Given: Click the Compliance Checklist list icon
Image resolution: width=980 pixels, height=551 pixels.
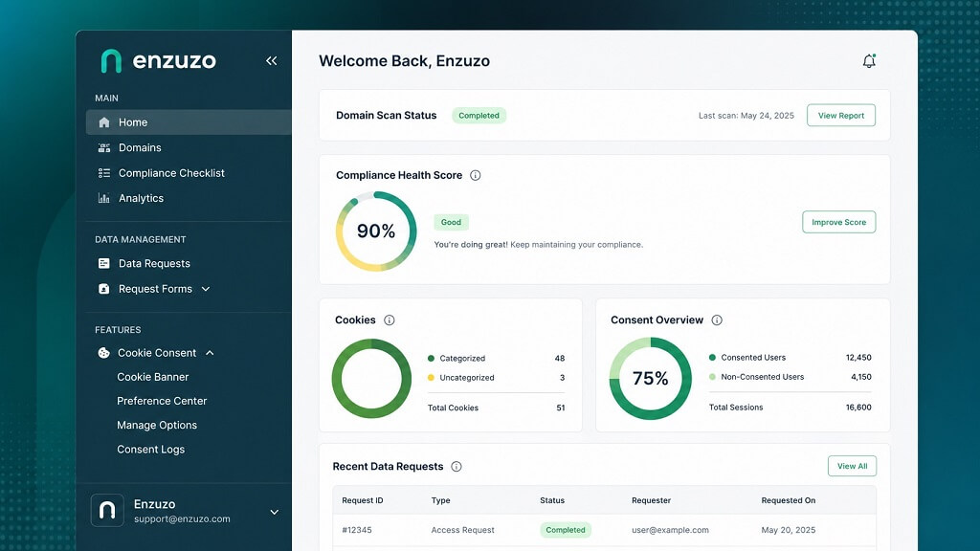Looking at the screenshot, I should click(103, 173).
